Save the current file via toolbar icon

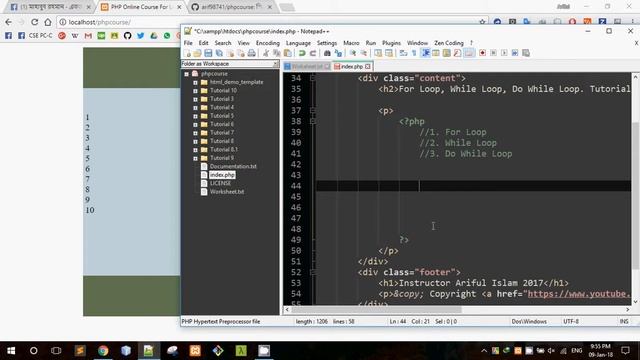pyautogui.click(x=208, y=53)
